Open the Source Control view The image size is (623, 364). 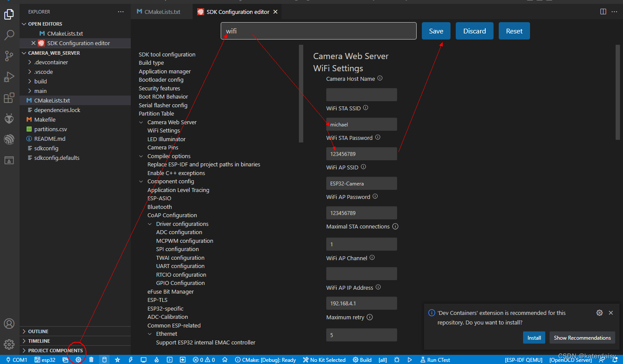(9, 56)
